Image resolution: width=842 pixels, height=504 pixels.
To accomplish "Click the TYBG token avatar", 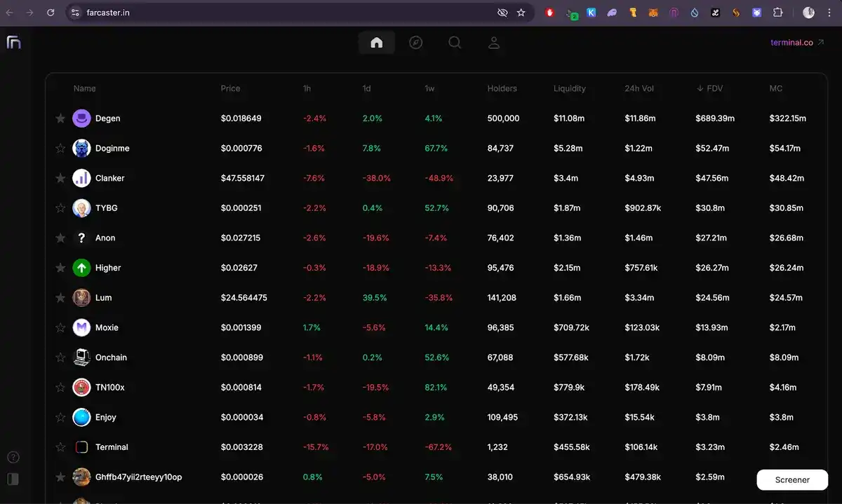I will 81,208.
